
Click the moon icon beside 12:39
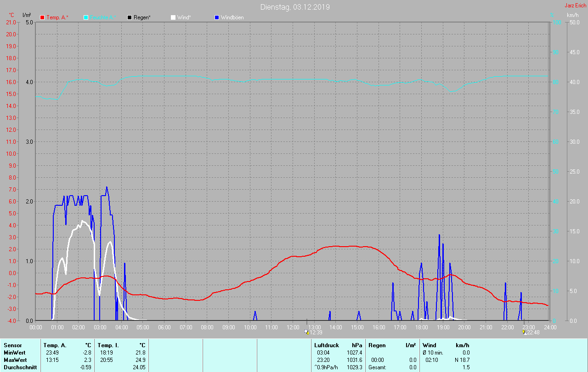[x=306, y=332]
